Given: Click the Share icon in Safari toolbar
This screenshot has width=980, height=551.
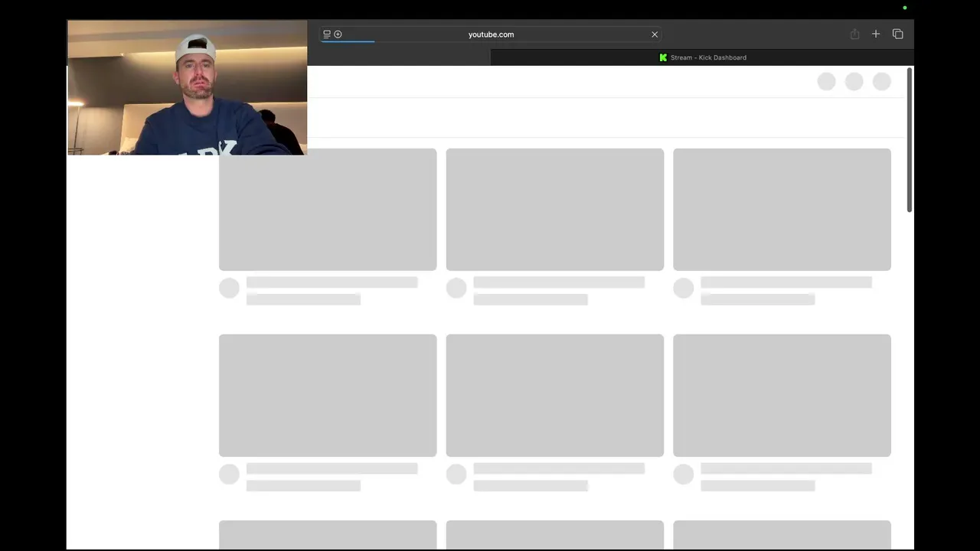Looking at the screenshot, I should click(x=854, y=34).
